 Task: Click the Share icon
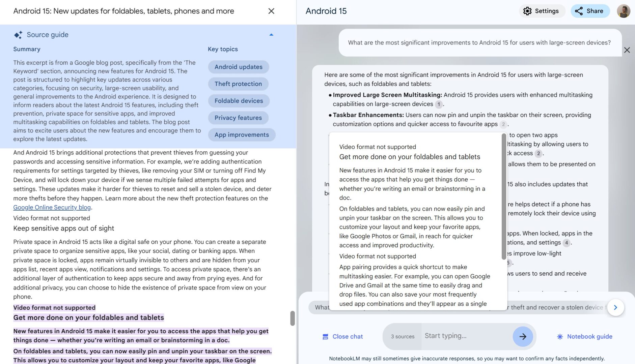coord(579,11)
